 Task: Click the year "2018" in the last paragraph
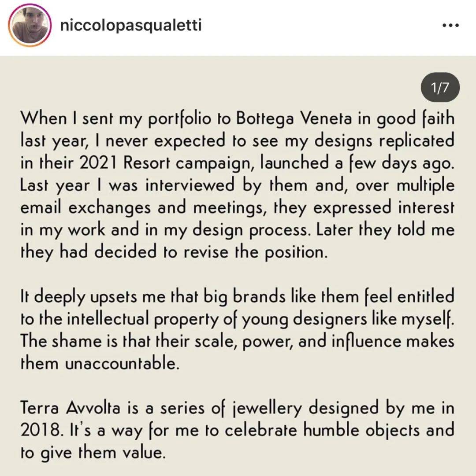[x=40, y=430]
